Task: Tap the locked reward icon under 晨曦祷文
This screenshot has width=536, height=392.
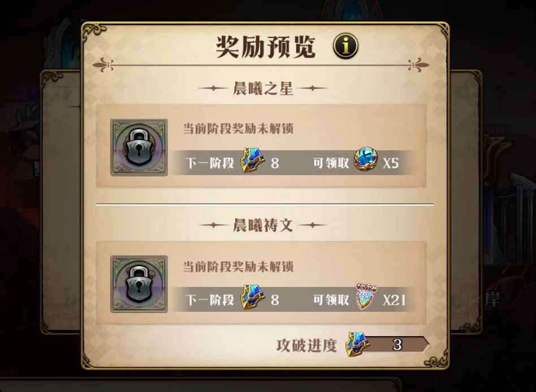Action: coord(139,284)
